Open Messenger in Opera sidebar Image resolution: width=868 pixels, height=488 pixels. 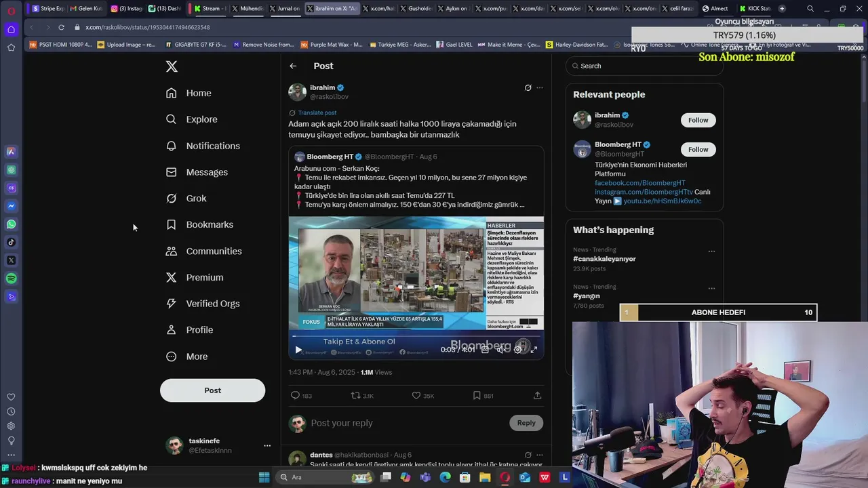pos(11,206)
